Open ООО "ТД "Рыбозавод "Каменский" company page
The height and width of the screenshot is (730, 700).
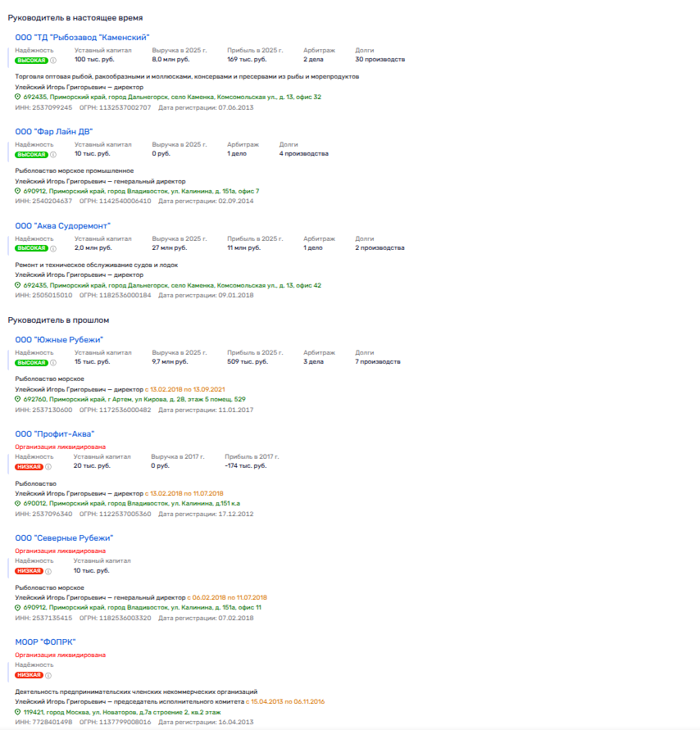[82, 37]
